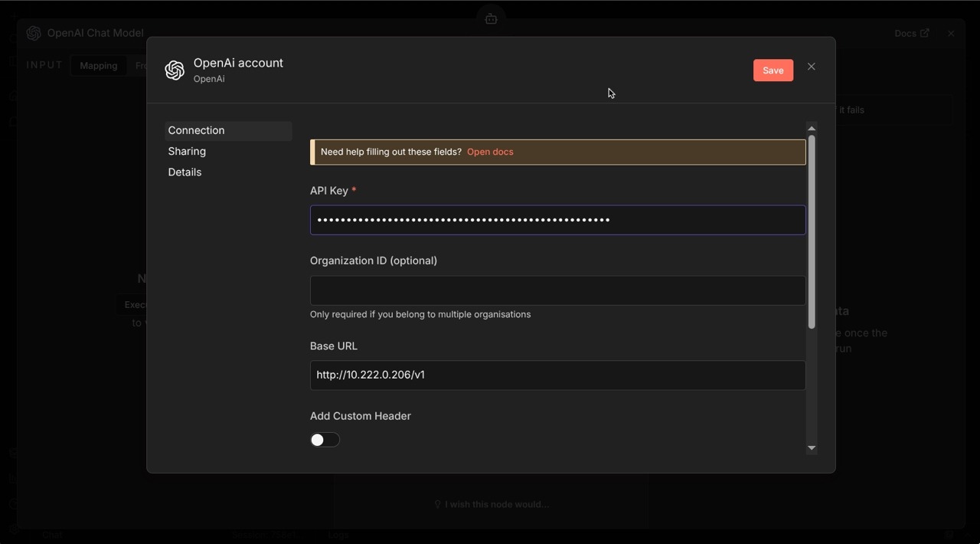Close the OpenAI Chat Model panel
The width and height of the screenshot is (980, 544).
point(951,34)
